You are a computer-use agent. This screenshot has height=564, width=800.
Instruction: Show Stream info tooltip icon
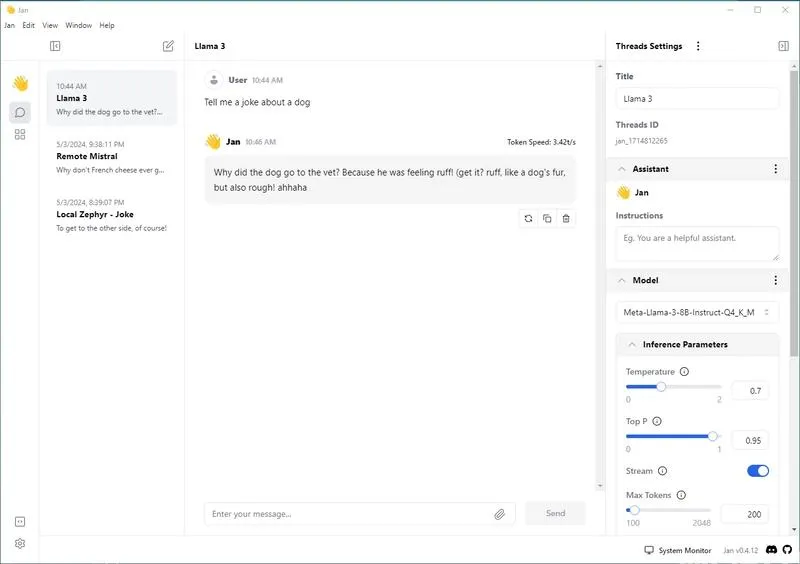click(x=662, y=471)
